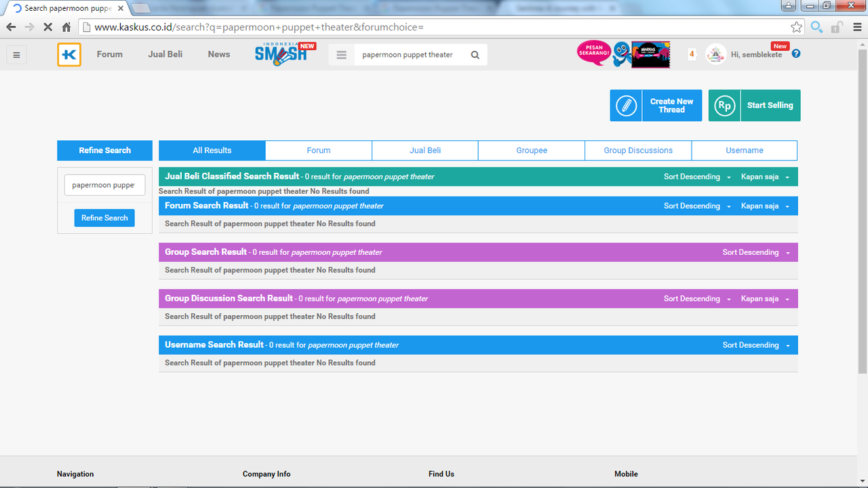Image resolution: width=868 pixels, height=488 pixels.
Task: Open Forum in the top navigation
Action: pyautogui.click(x=110, y=54)
